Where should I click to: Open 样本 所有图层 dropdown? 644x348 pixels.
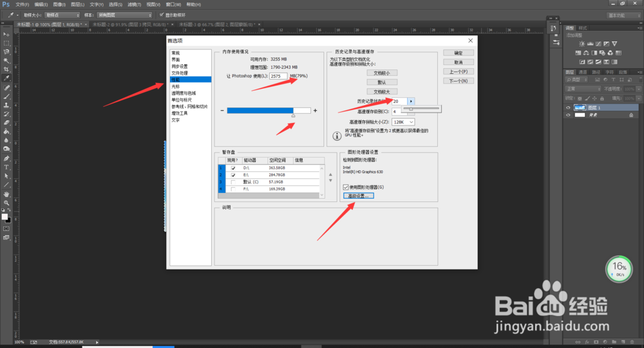point(124,15)
